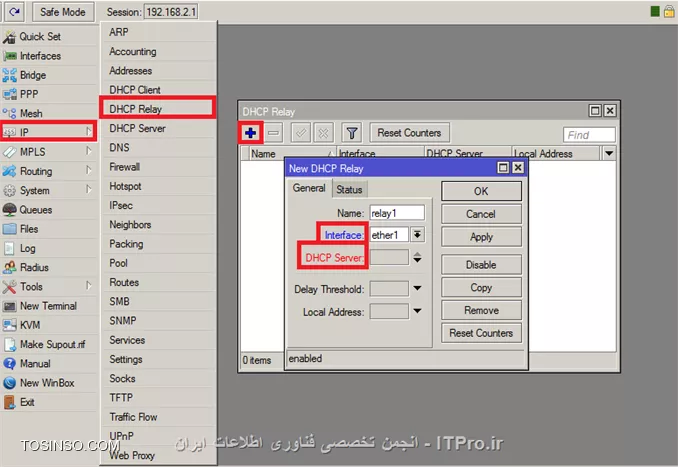
Task: Expand the System submenu arrow
Action: [89, 190]
